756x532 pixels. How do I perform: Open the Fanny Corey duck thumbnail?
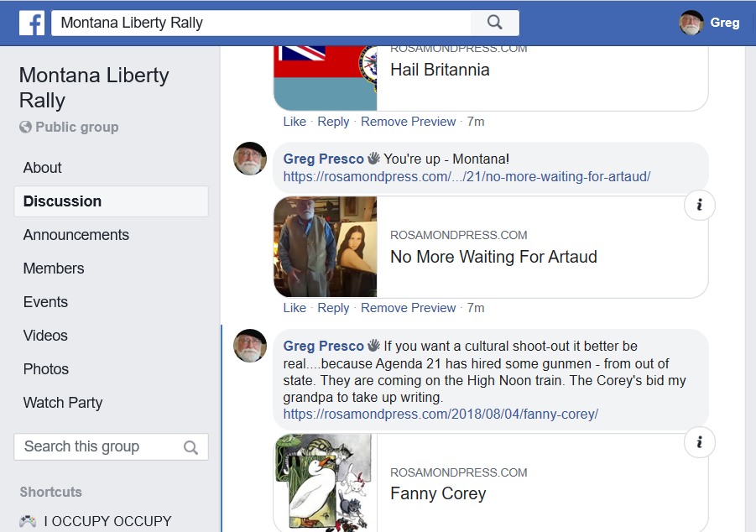click(326, 482)
